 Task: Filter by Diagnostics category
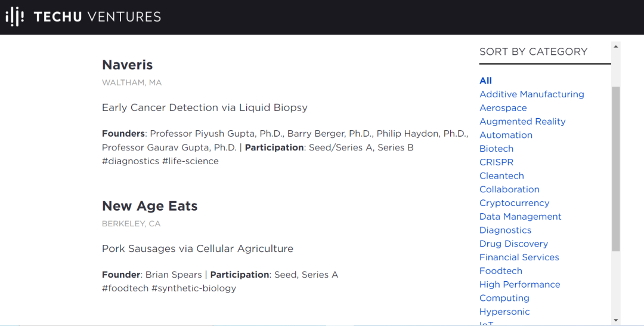[506, 230]
